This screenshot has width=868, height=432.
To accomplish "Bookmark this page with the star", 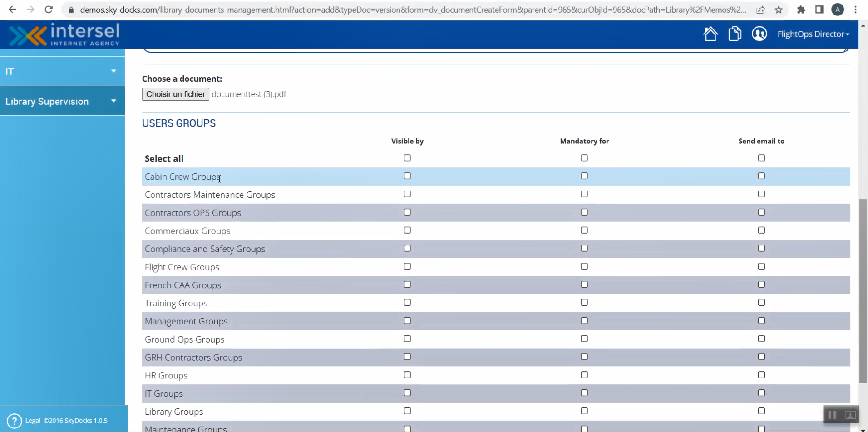I will tap(779, 10).
